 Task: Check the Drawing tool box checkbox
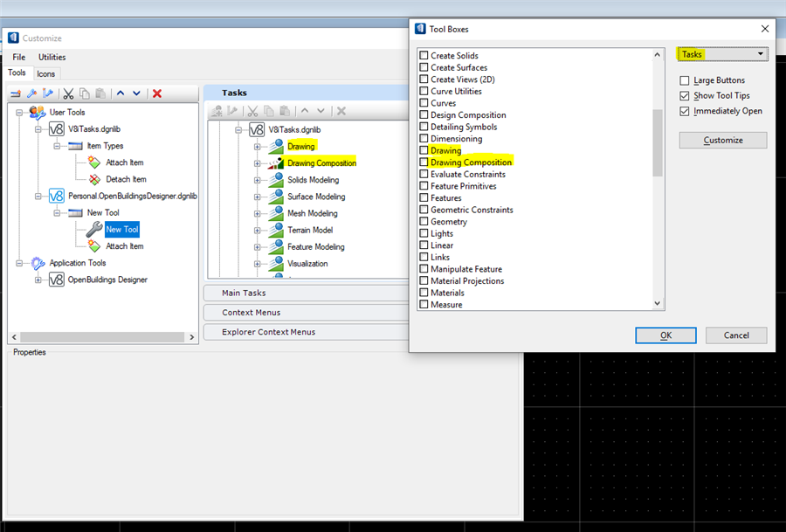[x=424, y=150]
